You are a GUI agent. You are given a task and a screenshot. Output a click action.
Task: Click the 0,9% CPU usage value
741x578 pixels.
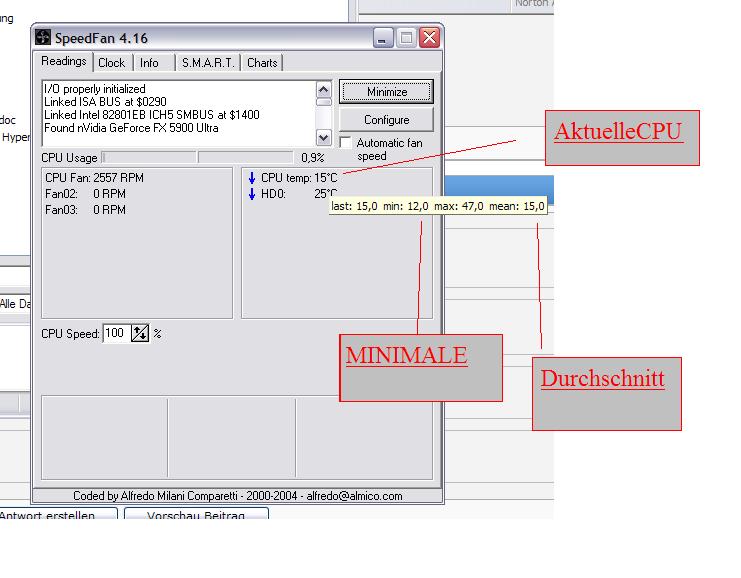(313, 157)
